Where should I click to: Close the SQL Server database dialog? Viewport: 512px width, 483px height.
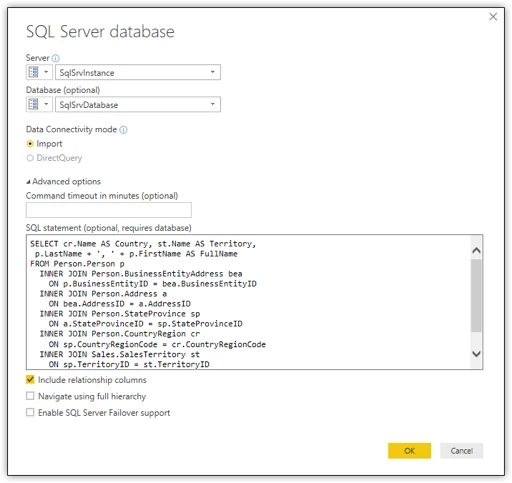point(493,17)
